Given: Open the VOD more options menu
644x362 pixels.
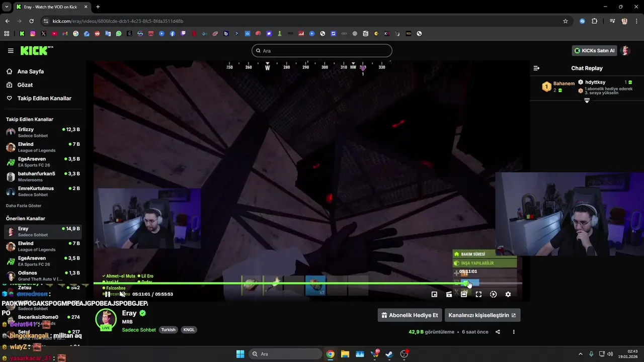Looking at the screenshot, I should (x=514, y=332).
